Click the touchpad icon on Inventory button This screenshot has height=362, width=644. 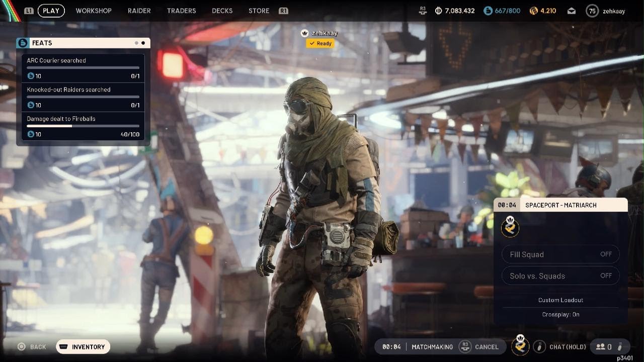click(x=63, y=347)
